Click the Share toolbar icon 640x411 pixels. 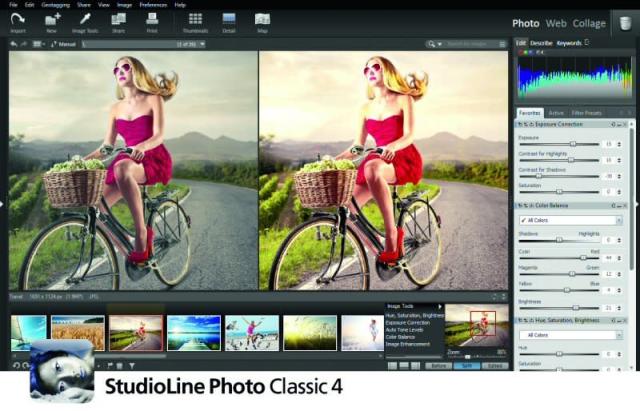pos(118,21)
